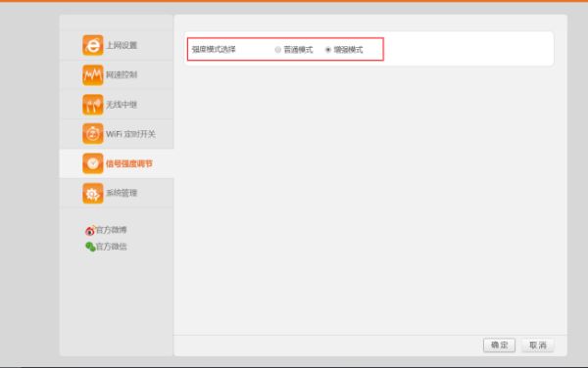
Task: Click the 网速控制 speed graph icon
Action: point(93,75)
